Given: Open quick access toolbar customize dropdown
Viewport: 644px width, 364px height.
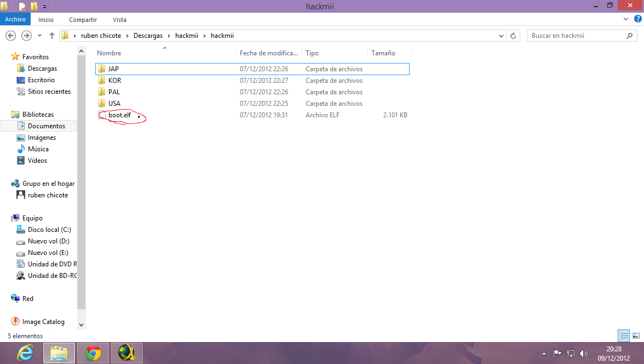Looking at the screenshot, I should 44,7.
